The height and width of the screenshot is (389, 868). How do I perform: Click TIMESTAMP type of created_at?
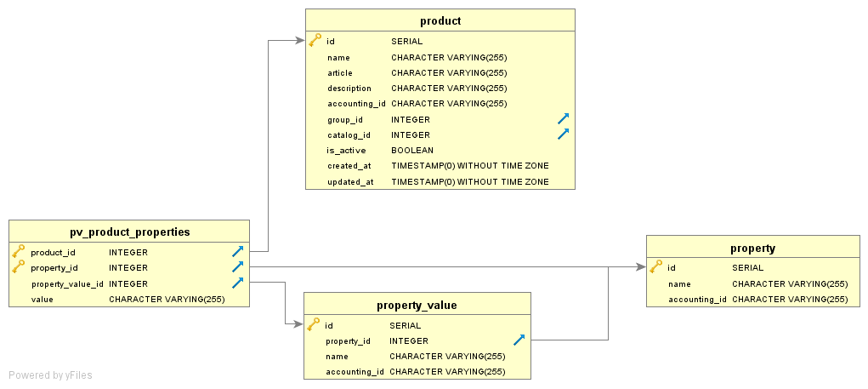point(470,166)
